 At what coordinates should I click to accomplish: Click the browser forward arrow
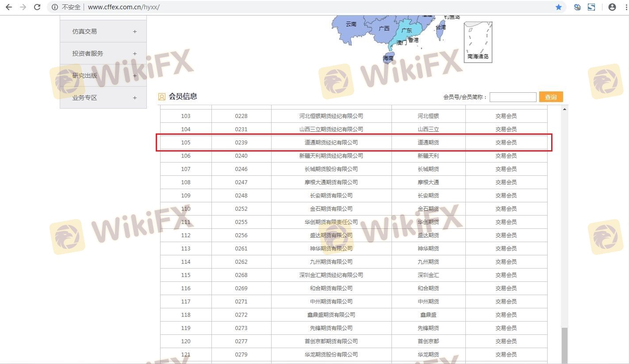(23, 7)
